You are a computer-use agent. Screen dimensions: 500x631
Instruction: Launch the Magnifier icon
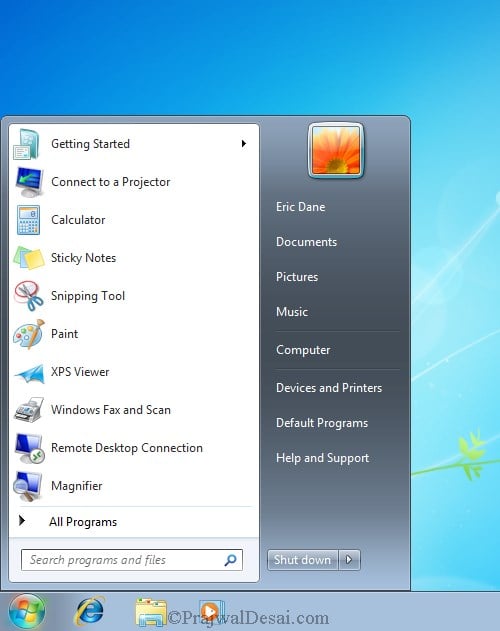tap(28, 486)
